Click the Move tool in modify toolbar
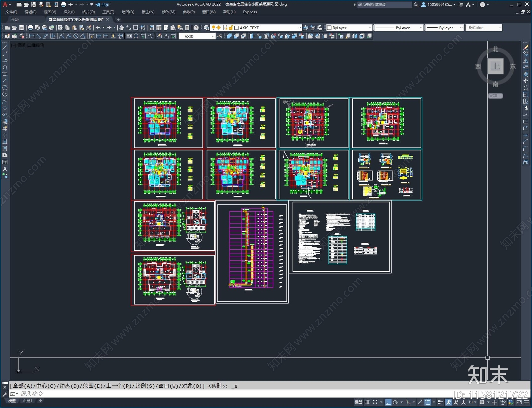This screenshot has height=408, width=532. click(526, 81)
